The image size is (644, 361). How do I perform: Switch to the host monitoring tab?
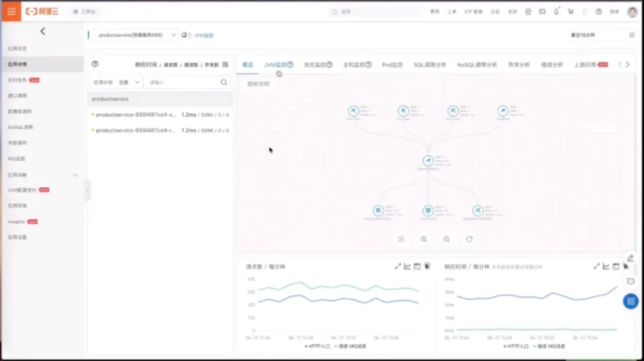click(354, 65)
